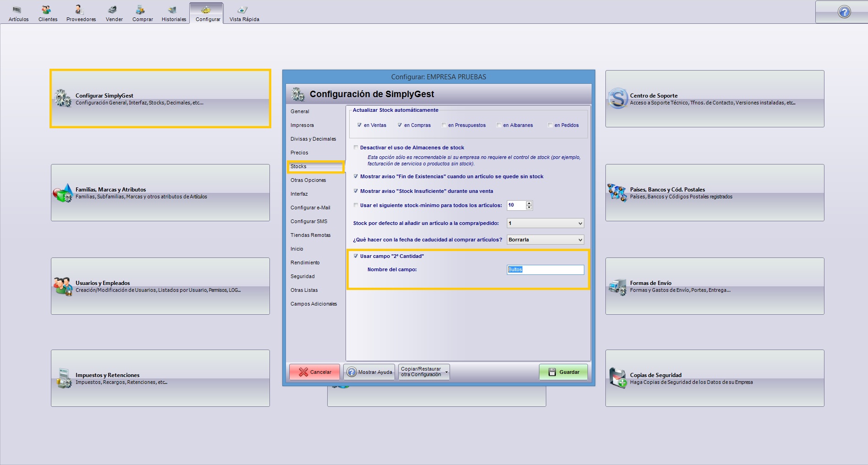The image size is (868, 465).
Task: Select the Otras Listas section
Action: [304, 290]
